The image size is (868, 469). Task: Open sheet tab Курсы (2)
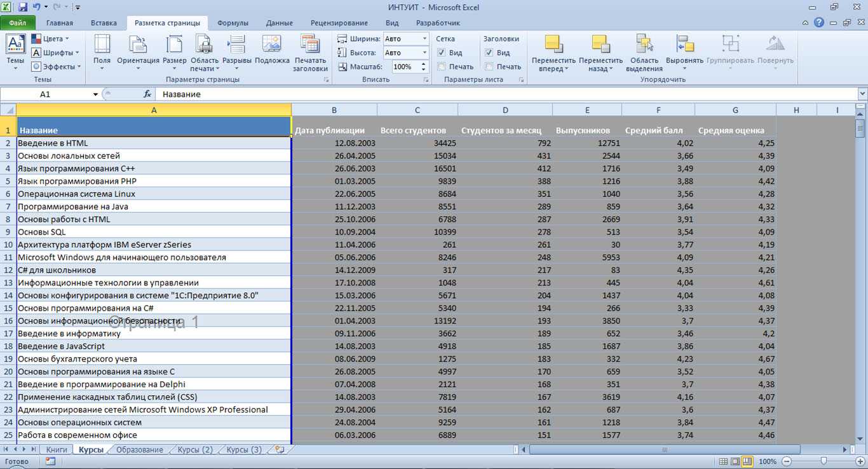(195, 449)
